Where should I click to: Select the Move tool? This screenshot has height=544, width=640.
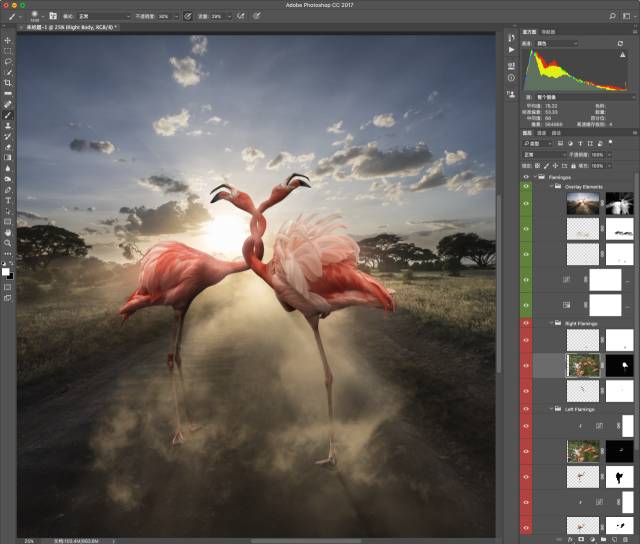(x=8, y=40)
